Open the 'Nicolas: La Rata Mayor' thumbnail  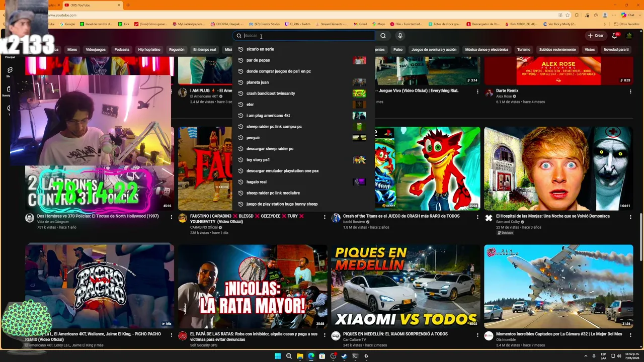(x=253, y=286)
